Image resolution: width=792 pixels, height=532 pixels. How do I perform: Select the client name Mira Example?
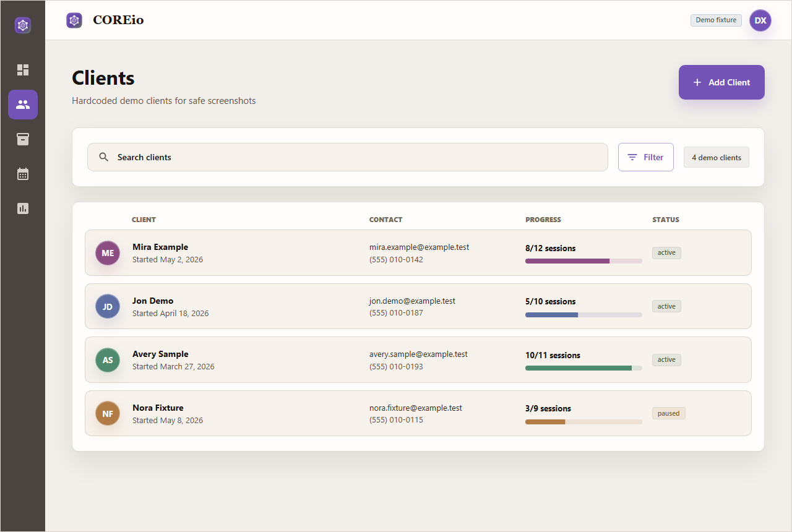coord(160,247)
